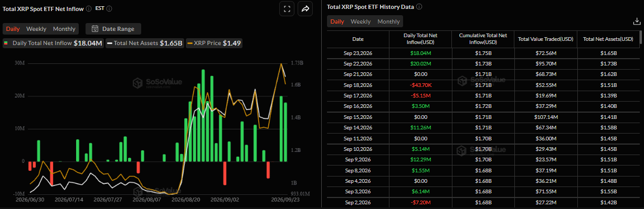Screen dimensions: 644x209
Task: Click the $68.73M value traded cell
Action: click(x=545, y=74)
